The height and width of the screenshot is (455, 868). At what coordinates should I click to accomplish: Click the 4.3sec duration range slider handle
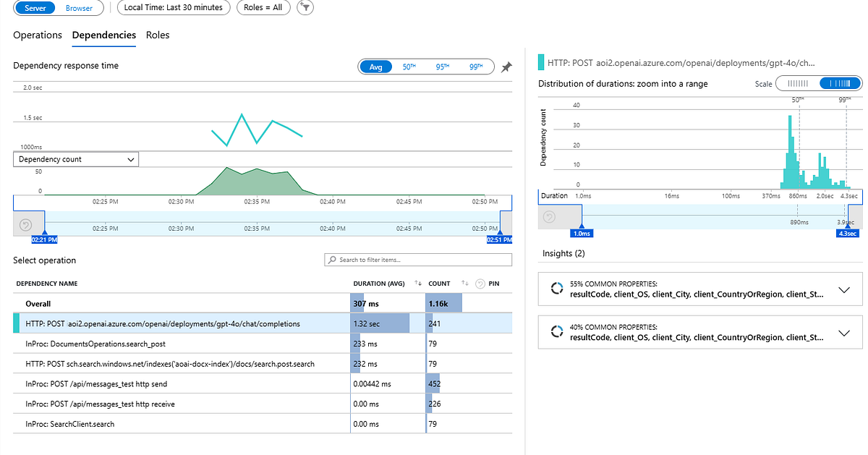pyautogui.click(x=848, y=233)
